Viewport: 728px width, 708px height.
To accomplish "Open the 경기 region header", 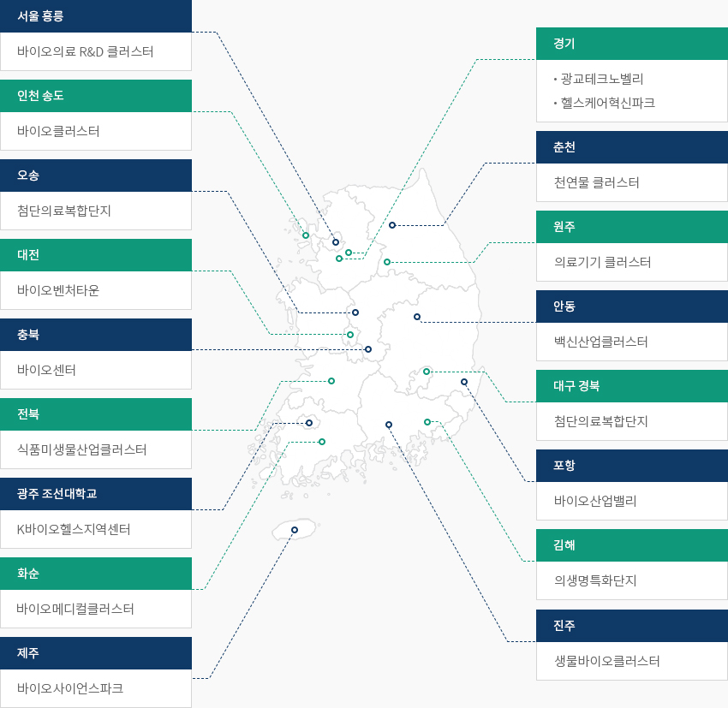I will point(632,44).
